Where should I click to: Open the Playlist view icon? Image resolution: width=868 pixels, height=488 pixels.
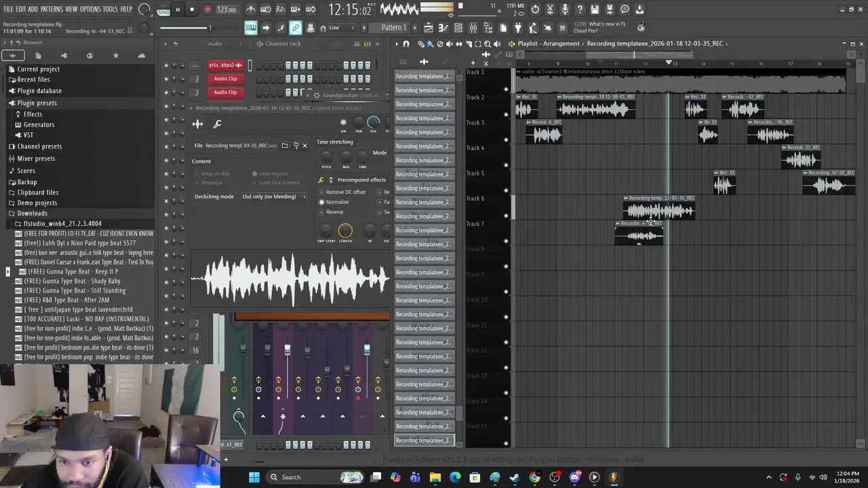tap(429, 28)
